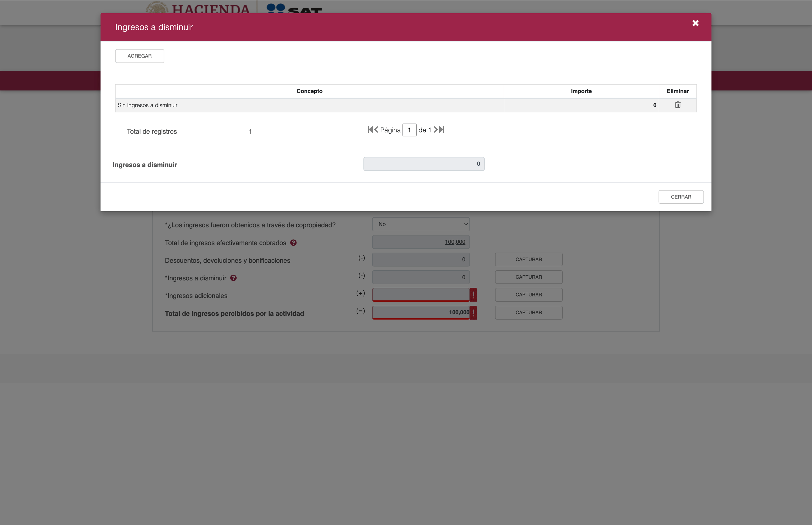Select the Sin ingresos a disminuir row
Image resolution: width=812 pixels, height=525 pixels.
[309, 105]
